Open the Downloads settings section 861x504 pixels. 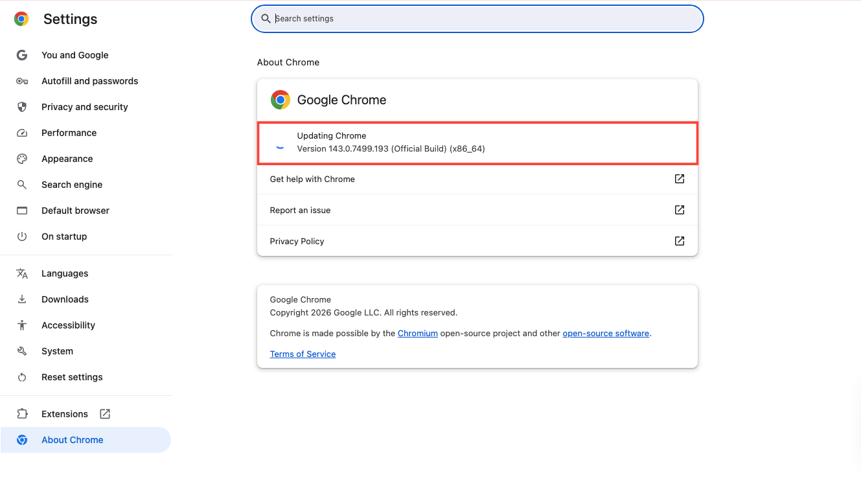point(65,299)
